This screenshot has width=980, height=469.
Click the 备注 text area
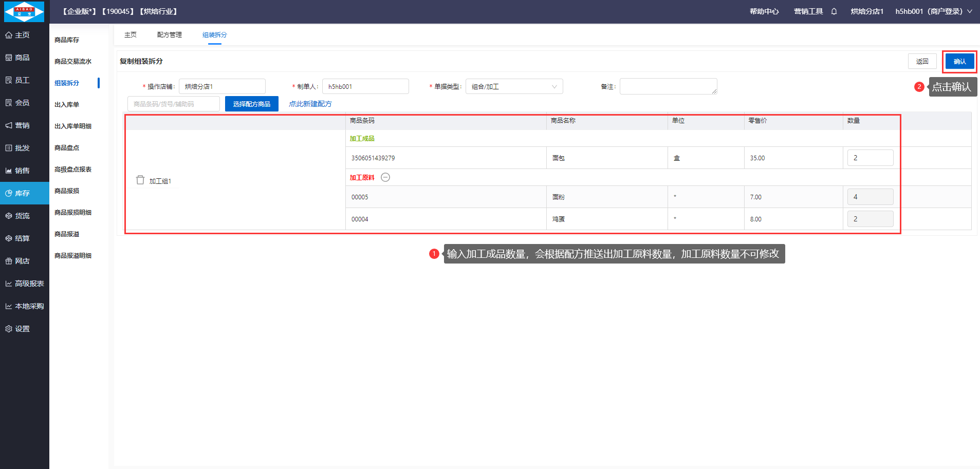tap(668, 86)
